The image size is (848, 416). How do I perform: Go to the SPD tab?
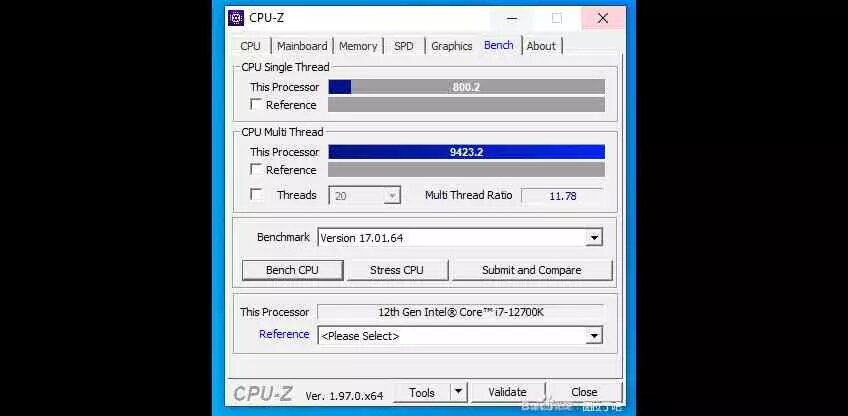(403, 46)
